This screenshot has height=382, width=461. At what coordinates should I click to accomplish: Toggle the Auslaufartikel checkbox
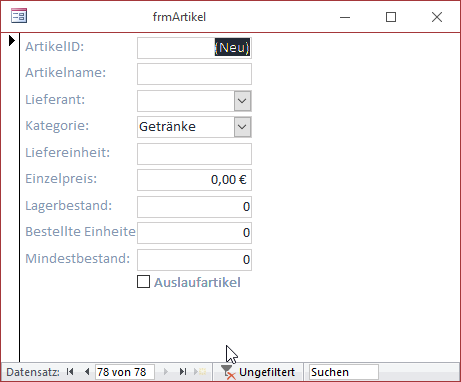coord(143,282)
